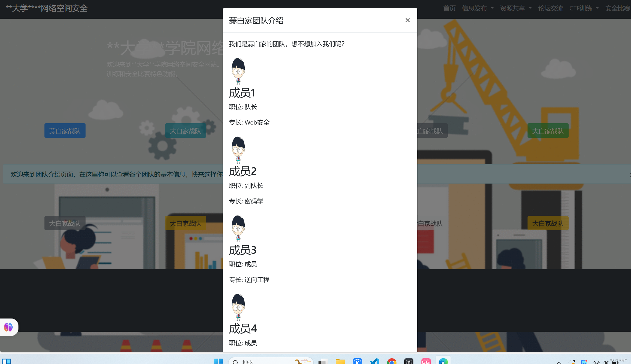Click 成员1's avatar image
This screenshot has width=631, height=364.
238,71
